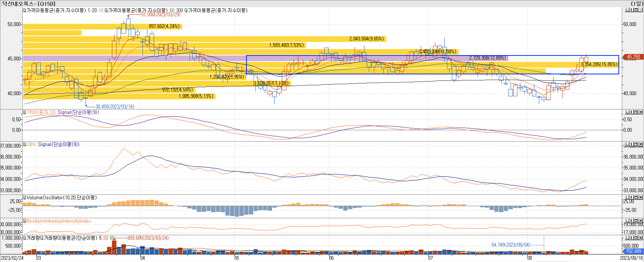644x262 pixels.
Task: Click the 38,450 low price annotation
Action: pyautogui.click(x=115, y=106)
